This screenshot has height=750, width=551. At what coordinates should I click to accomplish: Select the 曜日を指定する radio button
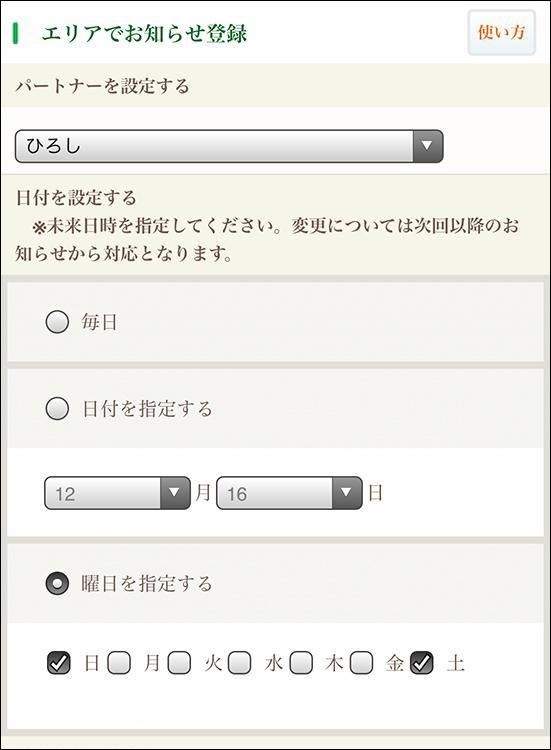[57, 584]
